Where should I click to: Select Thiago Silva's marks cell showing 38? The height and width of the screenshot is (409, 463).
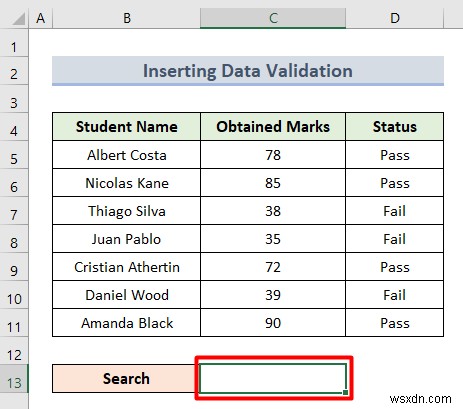(273, 211)
